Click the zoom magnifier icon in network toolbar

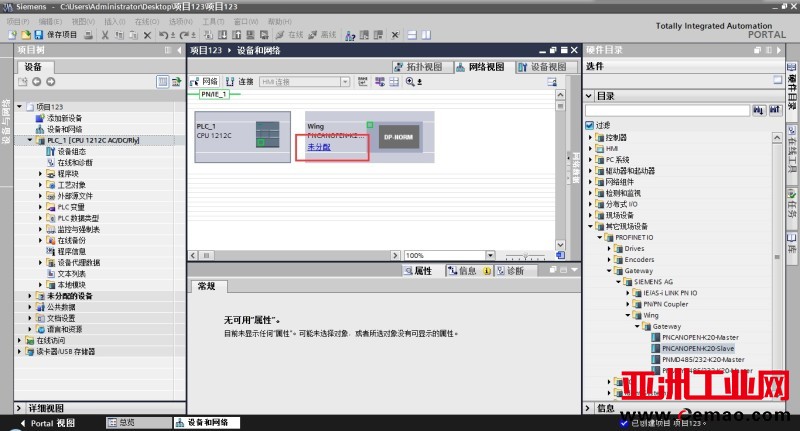(x=410, y=82)
